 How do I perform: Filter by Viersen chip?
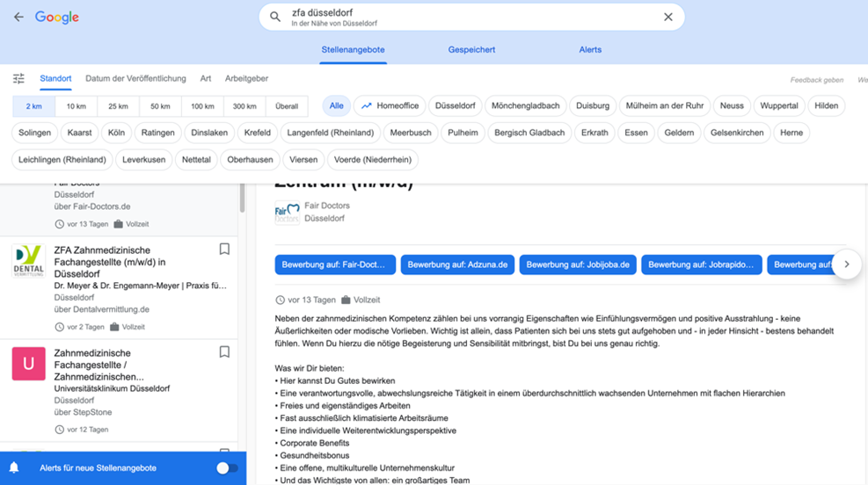click(x=303, y=160)
